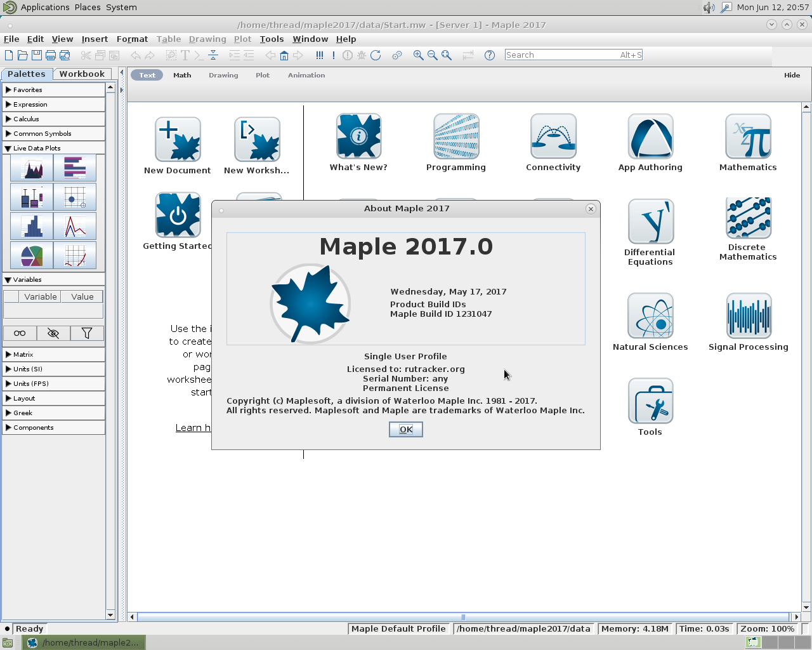Open the Signal Processing icon

coord(748,316)
